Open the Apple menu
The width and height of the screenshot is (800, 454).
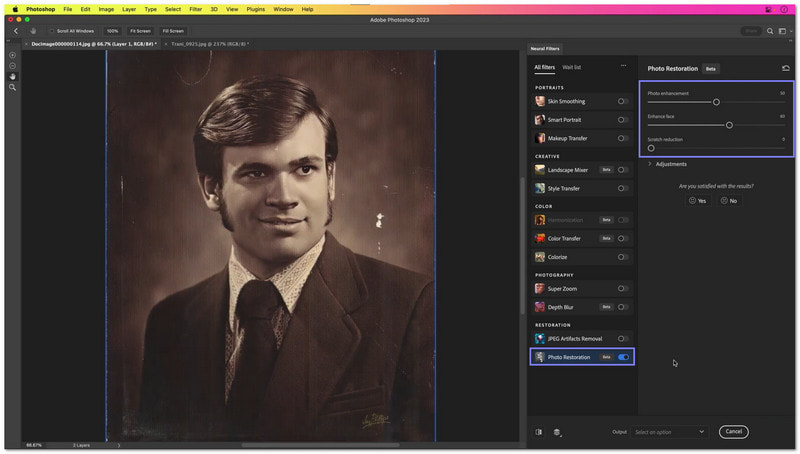click(15, 9)
